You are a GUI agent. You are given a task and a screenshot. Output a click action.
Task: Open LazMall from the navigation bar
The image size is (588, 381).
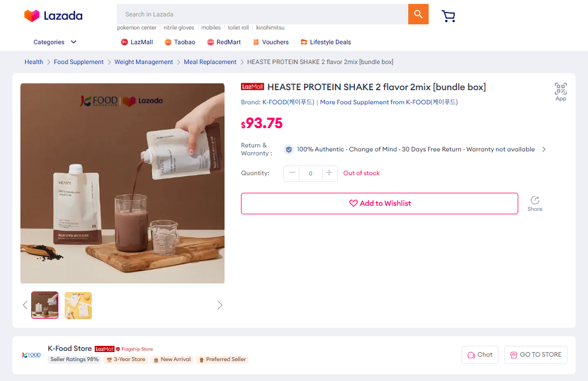coord(137,42)
